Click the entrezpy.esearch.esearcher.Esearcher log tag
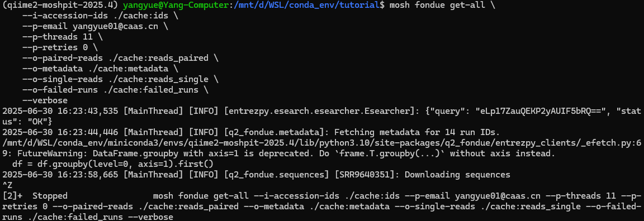 278,111
